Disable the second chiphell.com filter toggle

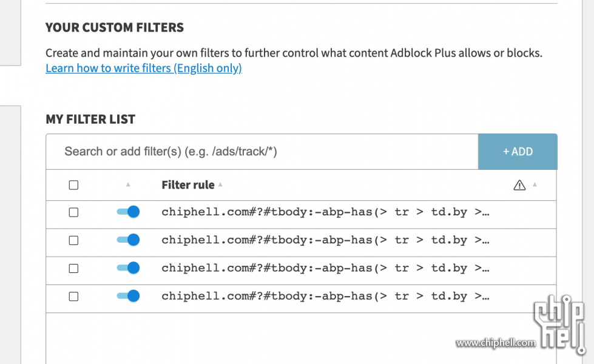(128, 240)
